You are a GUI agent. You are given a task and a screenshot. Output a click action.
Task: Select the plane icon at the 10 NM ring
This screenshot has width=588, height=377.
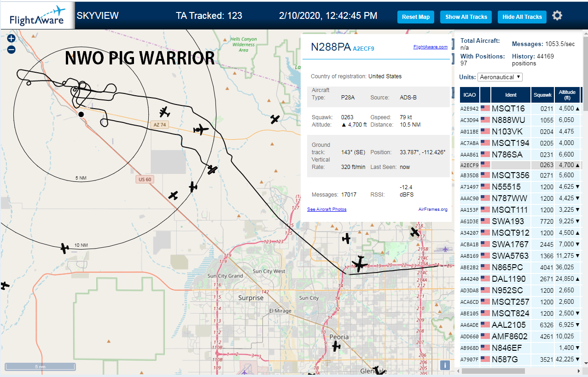(64, 249)
